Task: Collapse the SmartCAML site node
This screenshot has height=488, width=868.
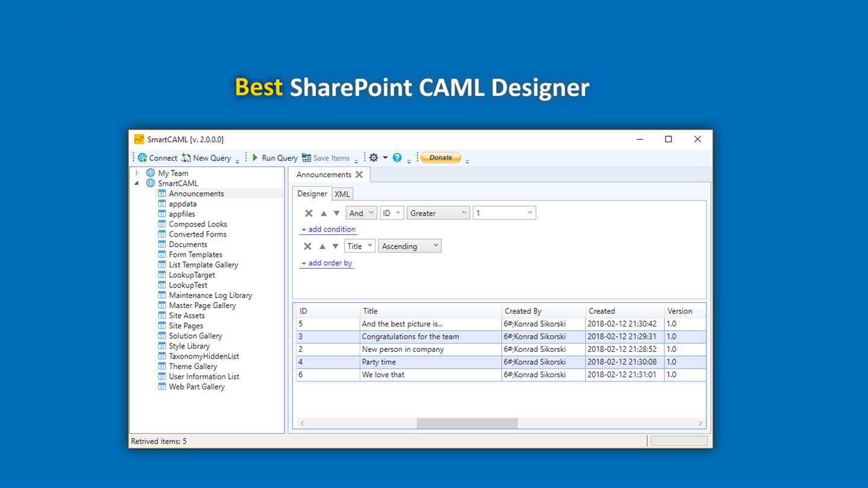Action: pyautogui.click(x=136, y=183)
